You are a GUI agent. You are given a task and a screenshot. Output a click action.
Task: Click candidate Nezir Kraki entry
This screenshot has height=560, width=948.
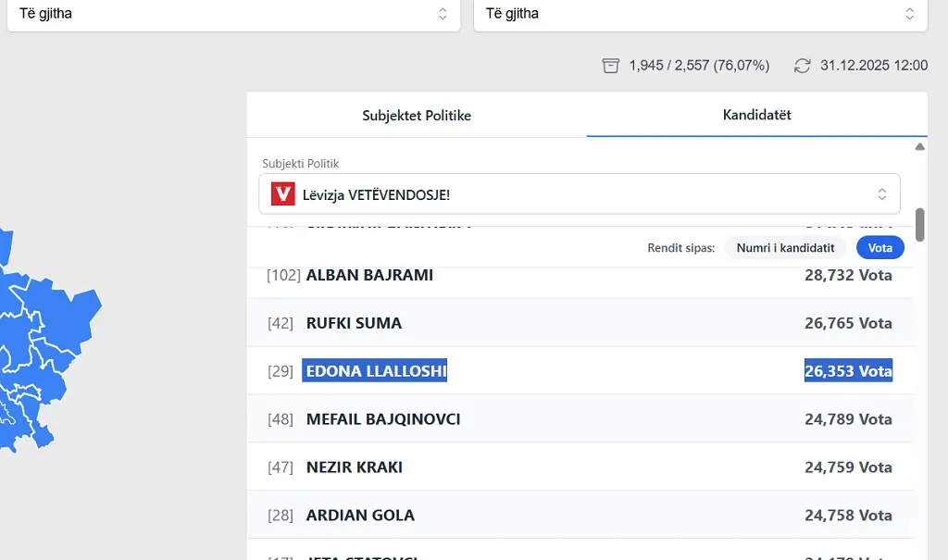354,467
